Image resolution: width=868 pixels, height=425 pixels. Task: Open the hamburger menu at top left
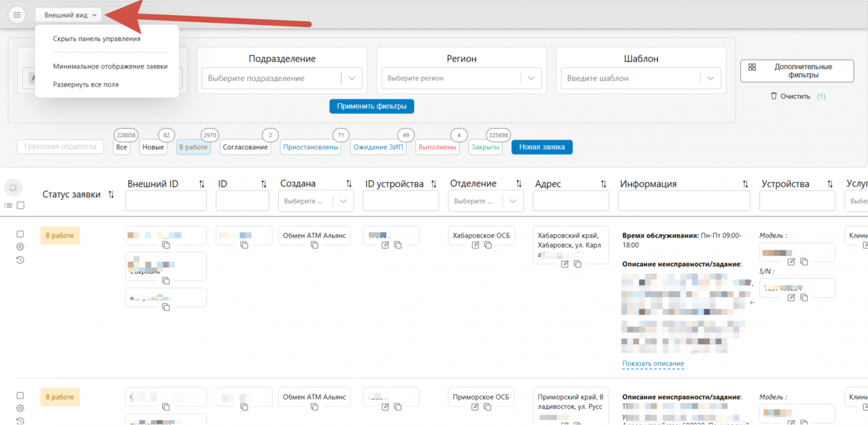pyautogui.click(x=17, y=15)
